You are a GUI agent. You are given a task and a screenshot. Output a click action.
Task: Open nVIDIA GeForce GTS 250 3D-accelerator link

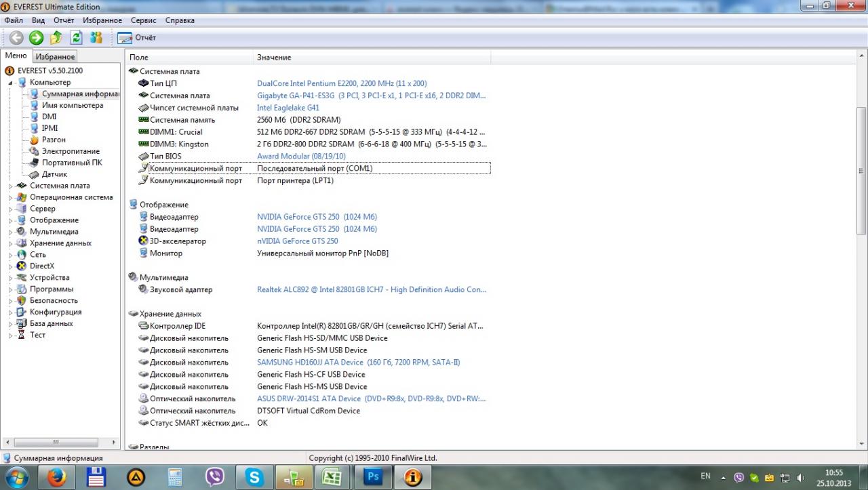click(297, 241)
